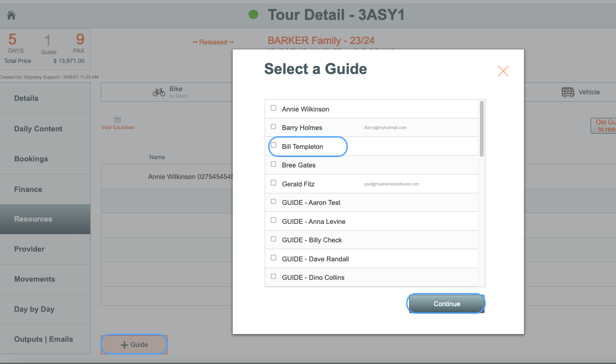
Task: Click the GUIDE - Anna Levine name
Action: 314,222
